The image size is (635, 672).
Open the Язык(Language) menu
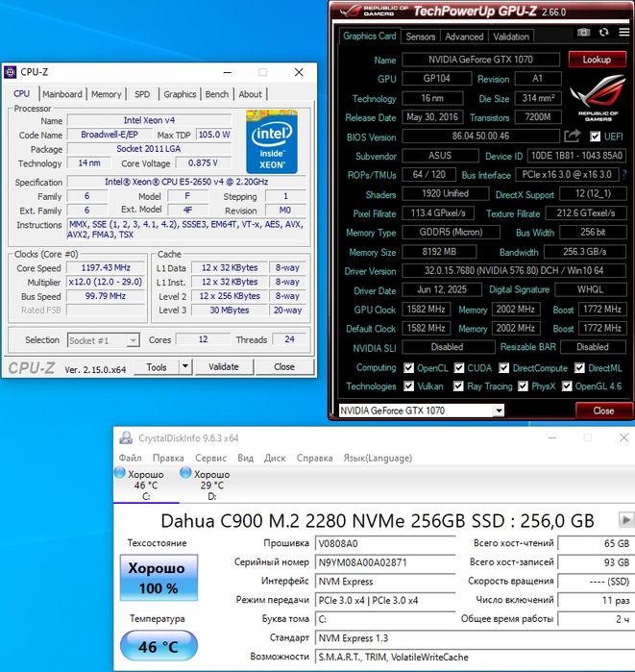pyautogui.click(x=378, y=458)
